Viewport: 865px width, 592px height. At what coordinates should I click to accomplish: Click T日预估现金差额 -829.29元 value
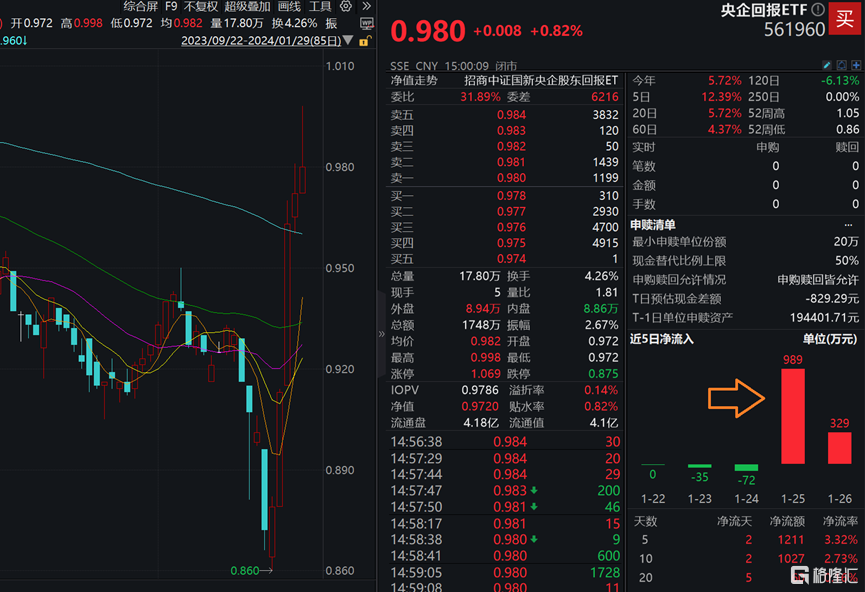pos(832,299)
